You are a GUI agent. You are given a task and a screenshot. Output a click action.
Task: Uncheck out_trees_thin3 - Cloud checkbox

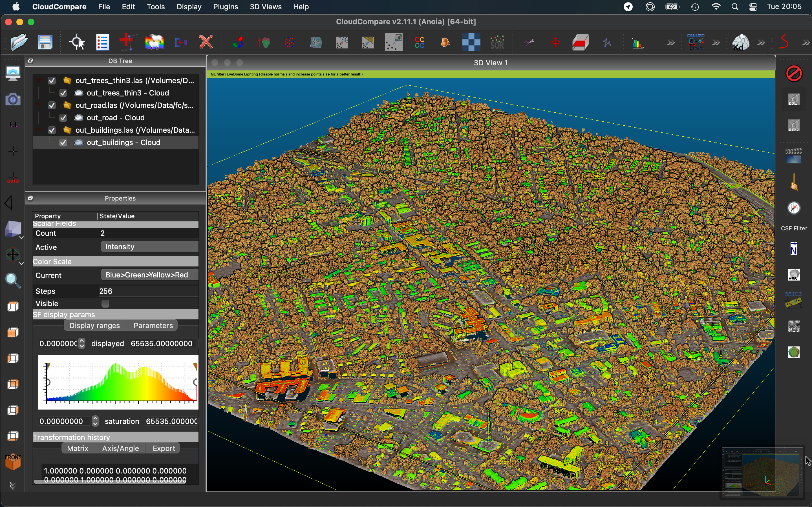(x=63, y=93)
